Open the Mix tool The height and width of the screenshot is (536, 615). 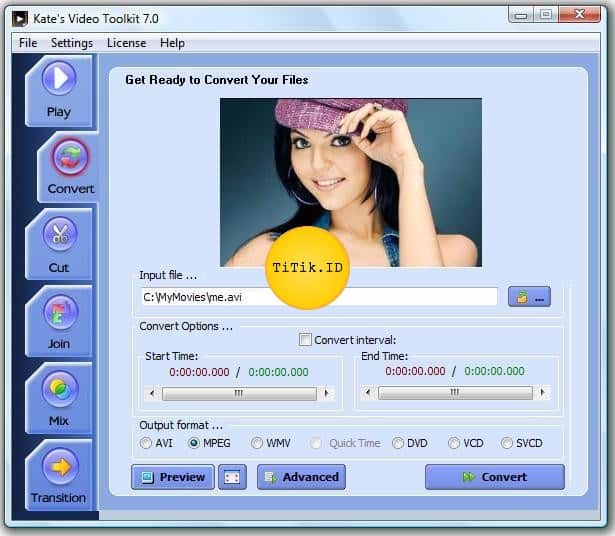coord(59,398)
